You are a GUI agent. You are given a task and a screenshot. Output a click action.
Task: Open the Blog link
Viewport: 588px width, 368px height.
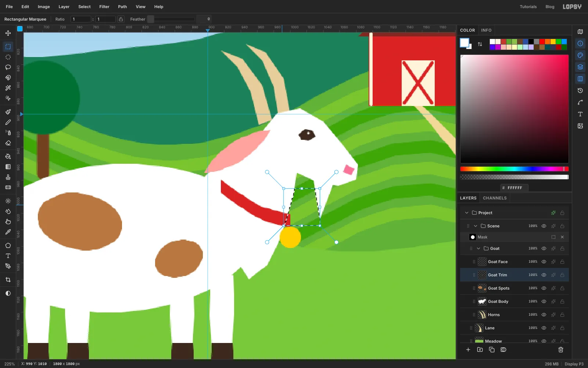point(550,7)
